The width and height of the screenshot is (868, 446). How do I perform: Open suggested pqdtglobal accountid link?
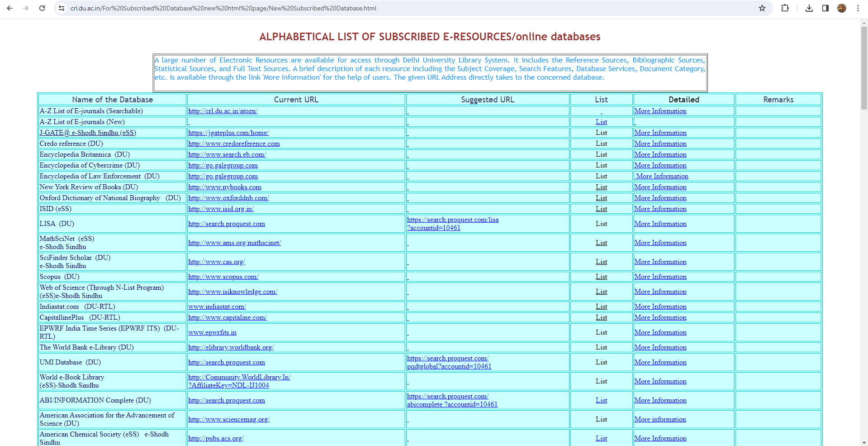(449, 362)
